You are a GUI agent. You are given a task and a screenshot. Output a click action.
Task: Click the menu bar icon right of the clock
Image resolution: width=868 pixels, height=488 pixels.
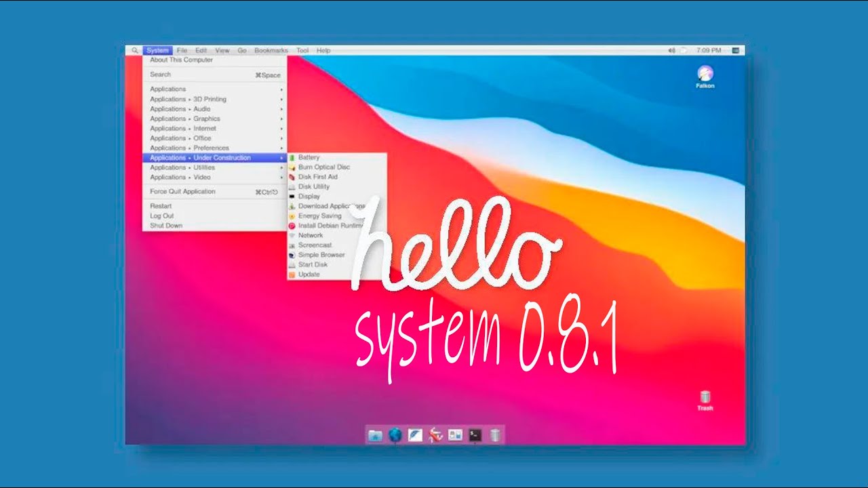coord(736,51)
